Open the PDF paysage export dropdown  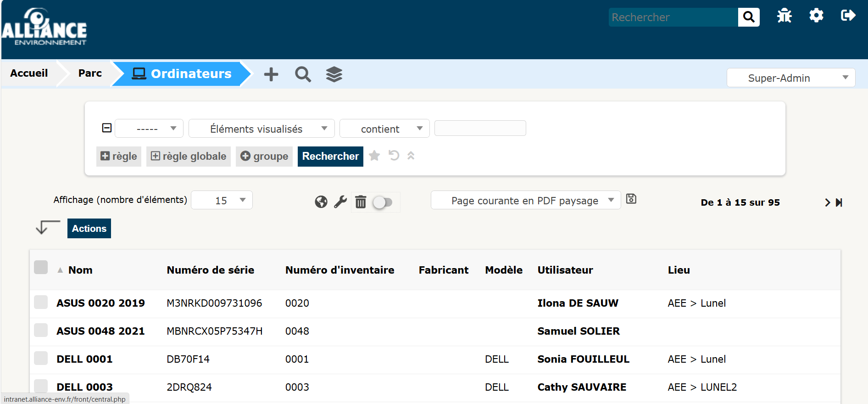[x=525, y=201]
